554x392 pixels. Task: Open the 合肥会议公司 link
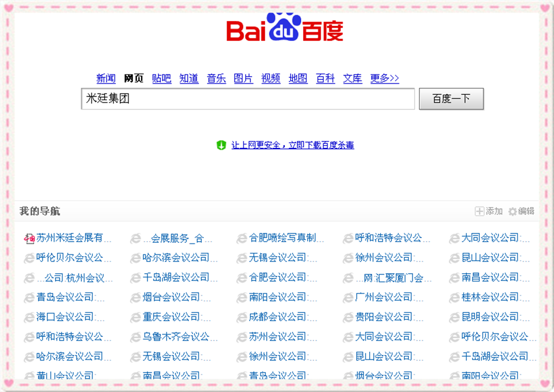click(x=283, y=277)
